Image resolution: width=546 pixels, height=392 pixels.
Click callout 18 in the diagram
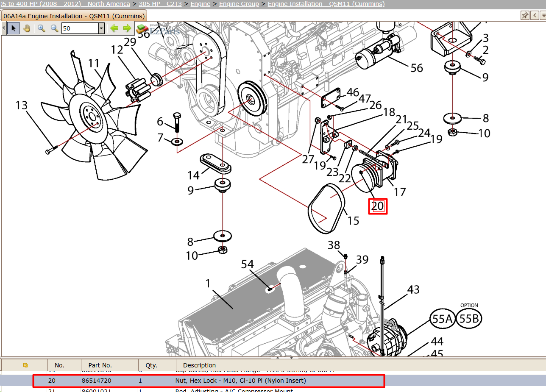389,112
